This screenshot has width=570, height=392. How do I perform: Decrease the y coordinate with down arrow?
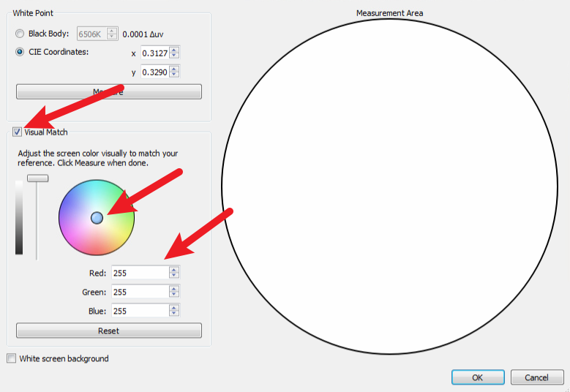click(x=174, y=75)
